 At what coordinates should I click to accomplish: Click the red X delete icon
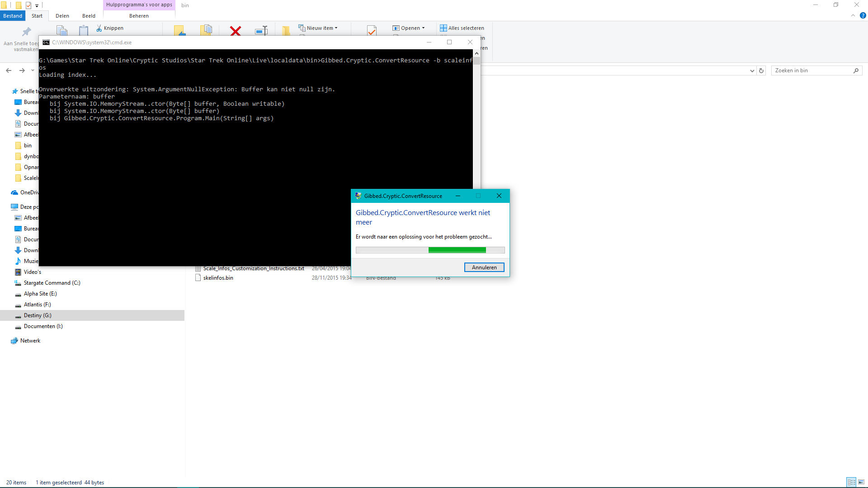[235, 31]
